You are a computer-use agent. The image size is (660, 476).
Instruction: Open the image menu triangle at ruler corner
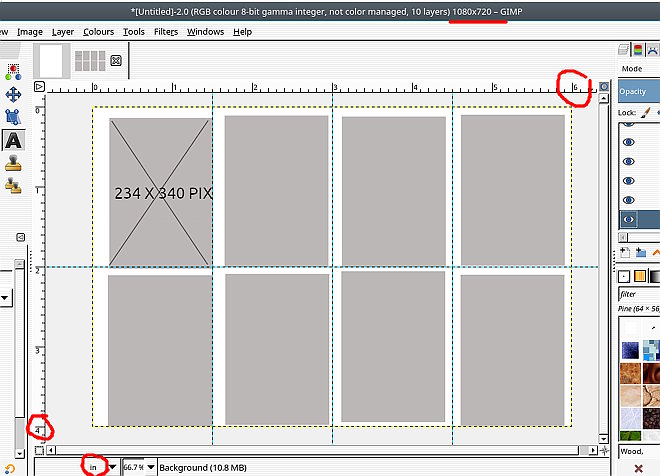point(39,87)
